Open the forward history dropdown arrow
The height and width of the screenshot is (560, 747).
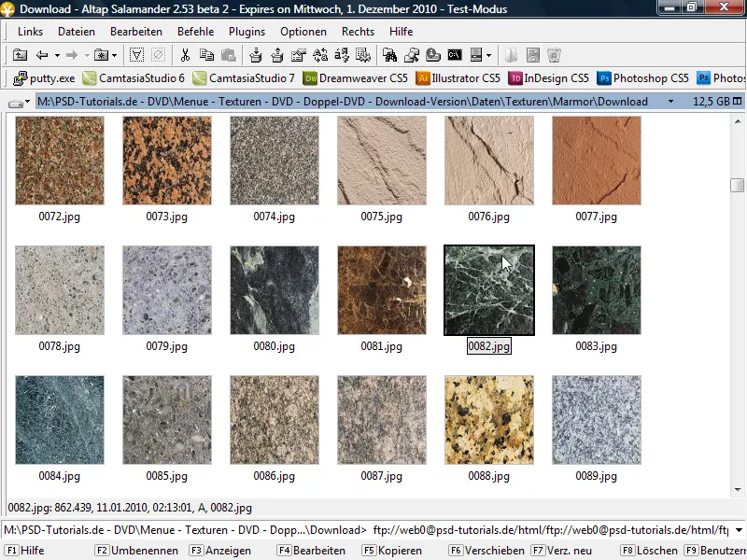tap(87, 56)
